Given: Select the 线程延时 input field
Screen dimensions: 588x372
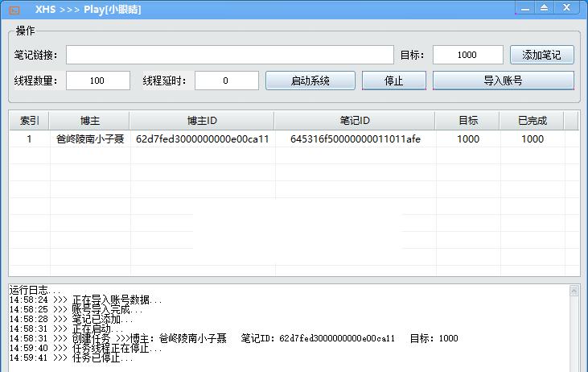Looking at the screenshot, I should pyautogui.click(x=226, y=81).
